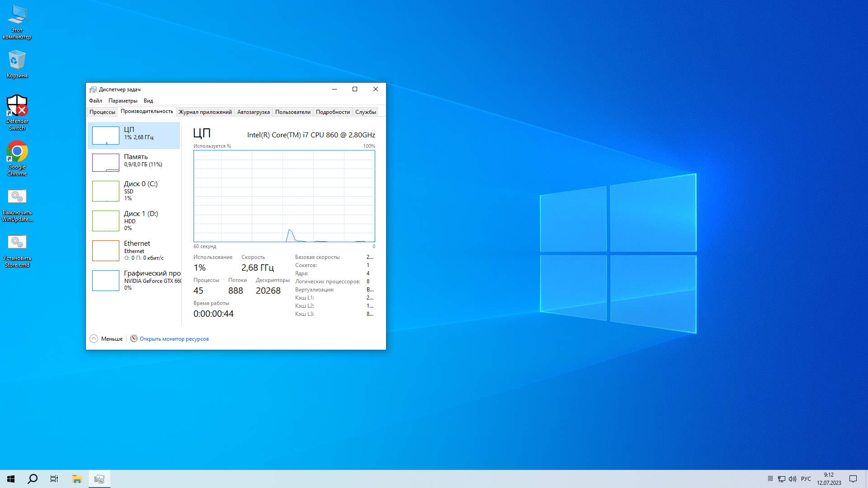Click Открыть монитор ресурсов link
Viewport: 868px width, 488px height.
click(x=174, y=339)
